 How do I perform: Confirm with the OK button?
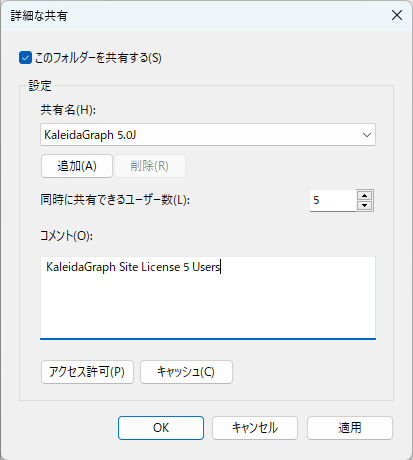pos(161,428)
